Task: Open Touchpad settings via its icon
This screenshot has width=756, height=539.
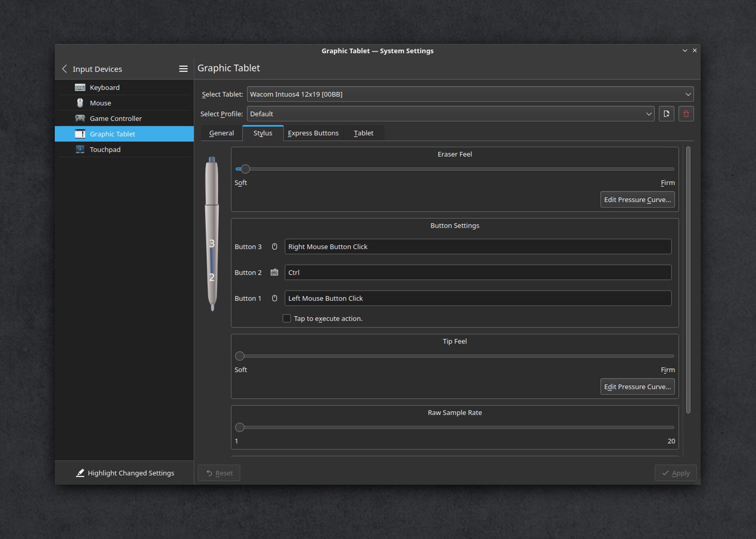Action: coord(80,149)
